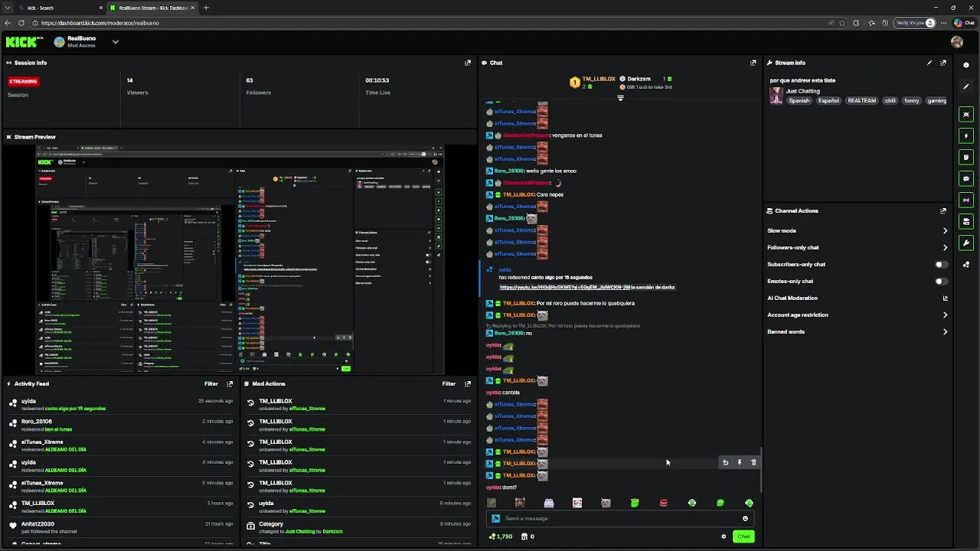
Task: Click Verify it's you profile button
Action: click(915, 23)
